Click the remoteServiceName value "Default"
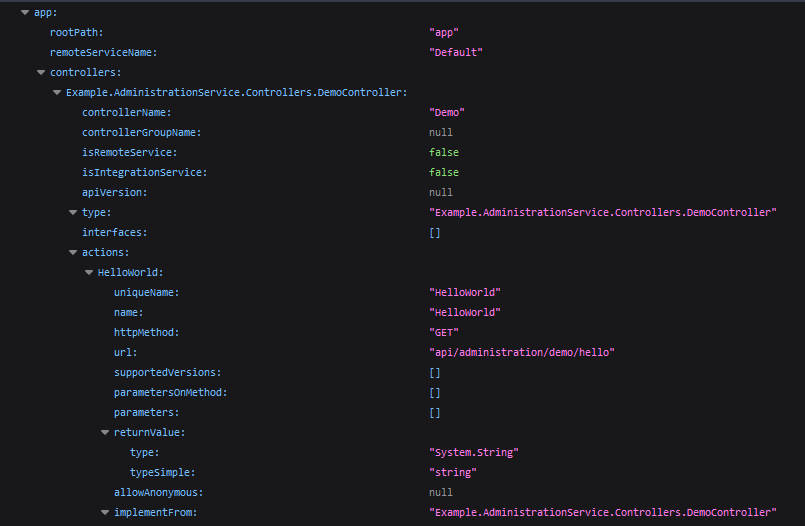 click(455, 53)
